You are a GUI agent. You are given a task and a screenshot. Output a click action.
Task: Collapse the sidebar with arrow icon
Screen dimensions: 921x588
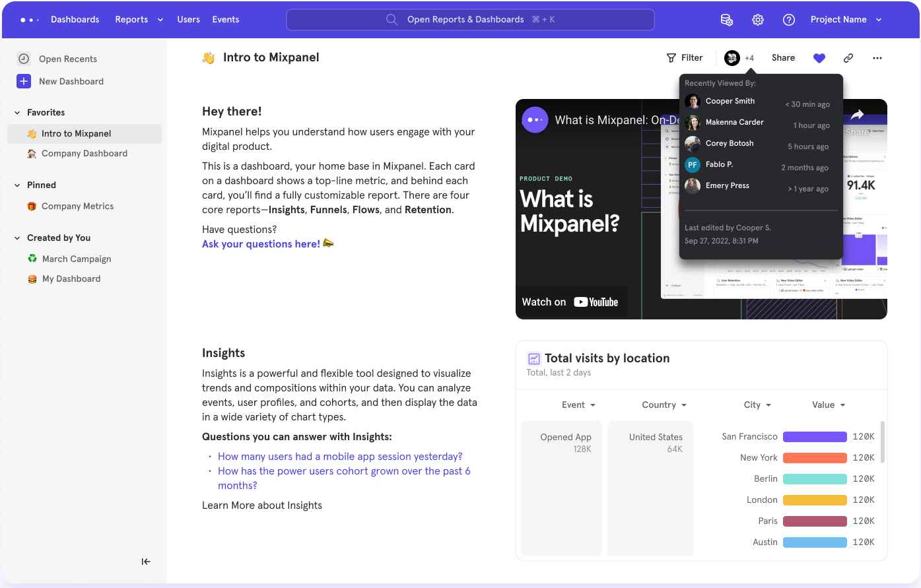tap(146, 562)
